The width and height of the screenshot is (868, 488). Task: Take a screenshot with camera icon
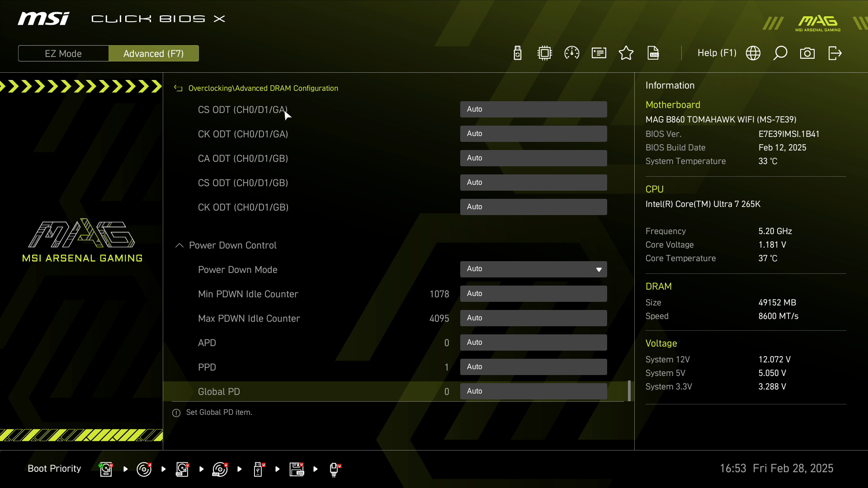(807, 53)
